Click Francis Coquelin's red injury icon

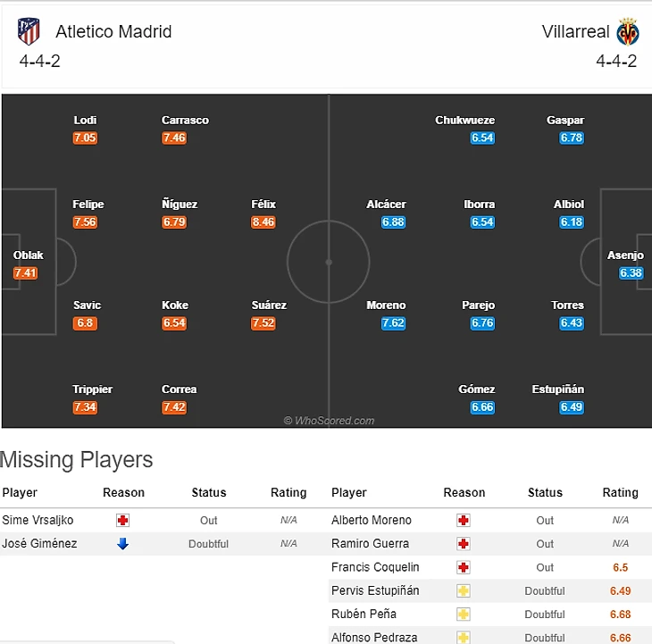464,567
